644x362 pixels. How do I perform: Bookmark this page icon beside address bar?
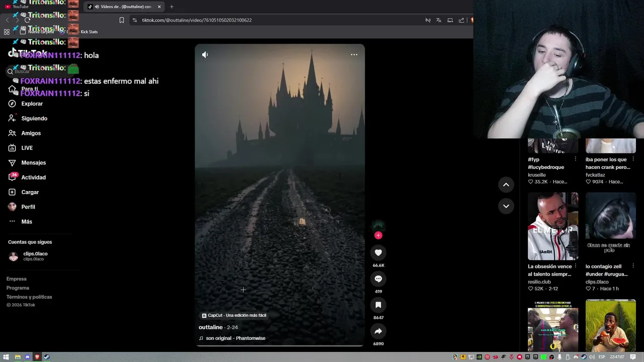(122, 20)
